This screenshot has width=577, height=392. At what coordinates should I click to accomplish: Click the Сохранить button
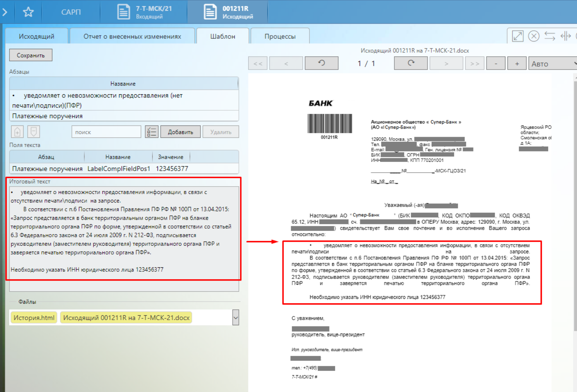tap(31, 55)
